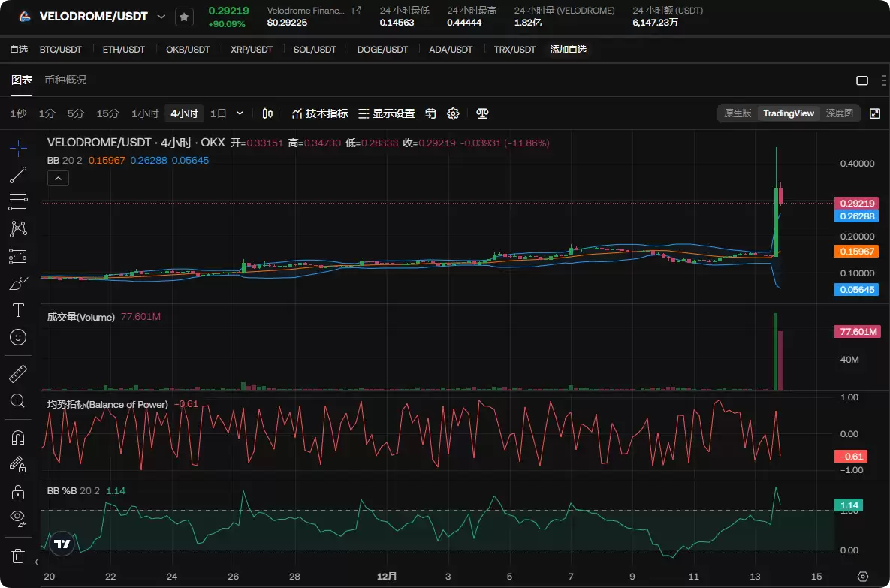Viewport: 890px width, 588px height.
Task: Switch to 币种概况 tab
Action: click(65, 80)
